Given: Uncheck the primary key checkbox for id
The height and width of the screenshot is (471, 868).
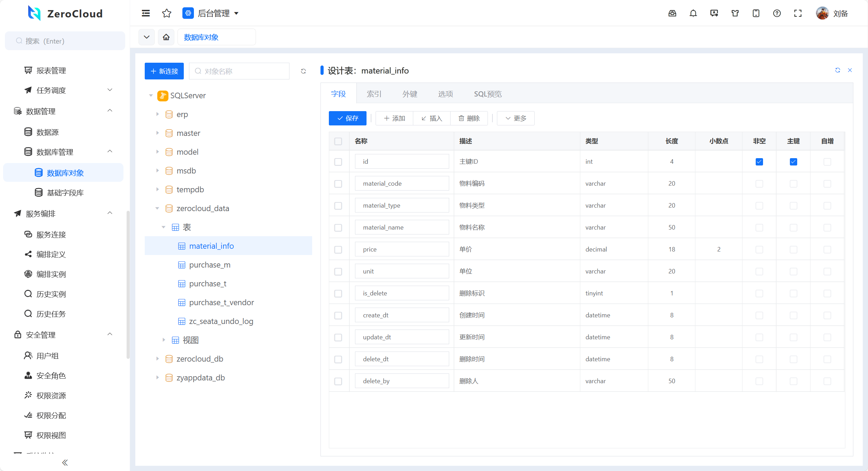Looking at the screenshot, I should (793, 162).
